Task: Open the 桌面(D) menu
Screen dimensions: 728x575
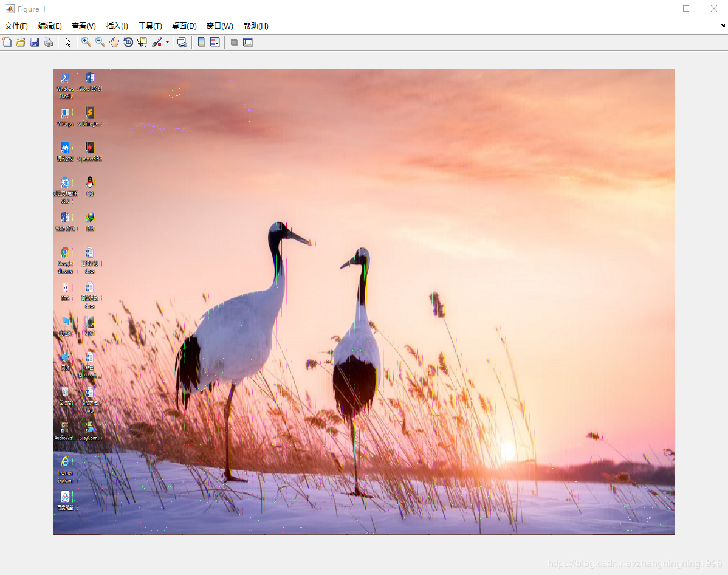Action: pyautogui.click(x=184, y=26)
